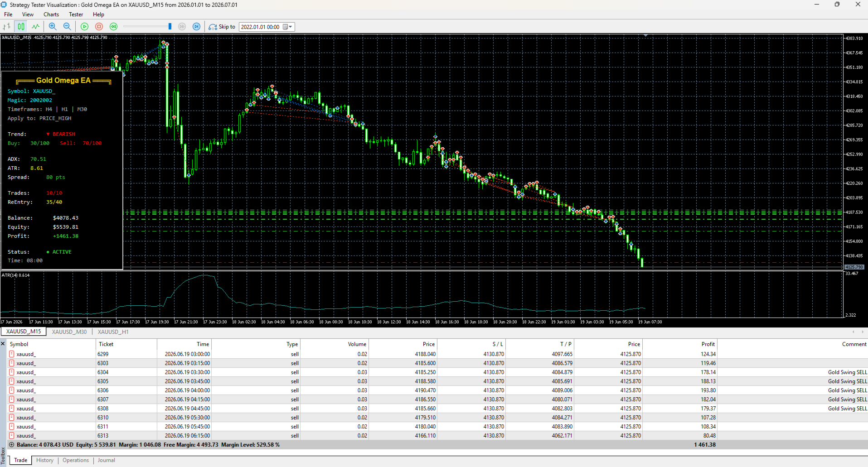
Task: Click the order icon for ticket 6304
Action: click(12, 372)
